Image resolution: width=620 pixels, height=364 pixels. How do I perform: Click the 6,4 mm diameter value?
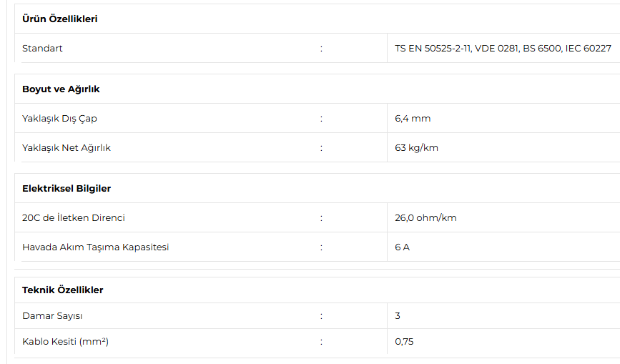tap(413, 119)
